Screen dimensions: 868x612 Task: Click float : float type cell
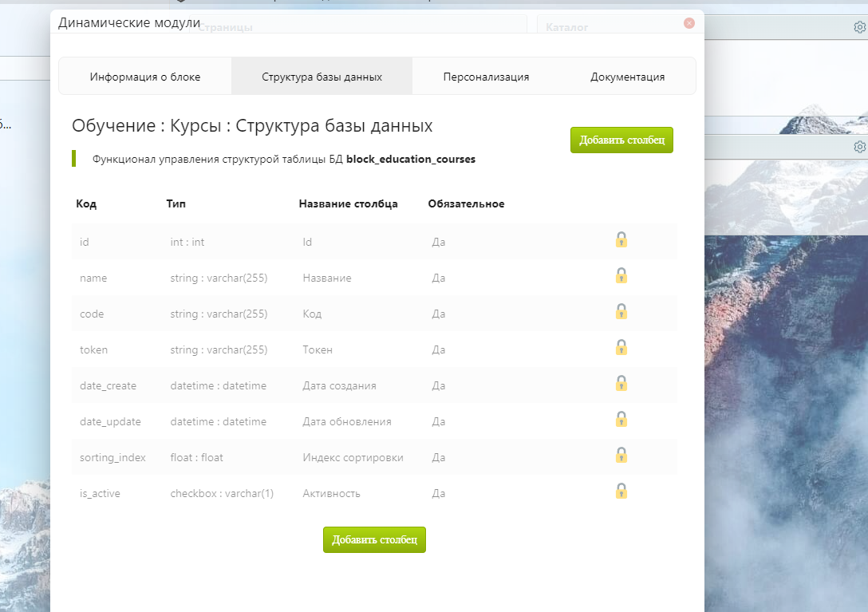(196, 457)
